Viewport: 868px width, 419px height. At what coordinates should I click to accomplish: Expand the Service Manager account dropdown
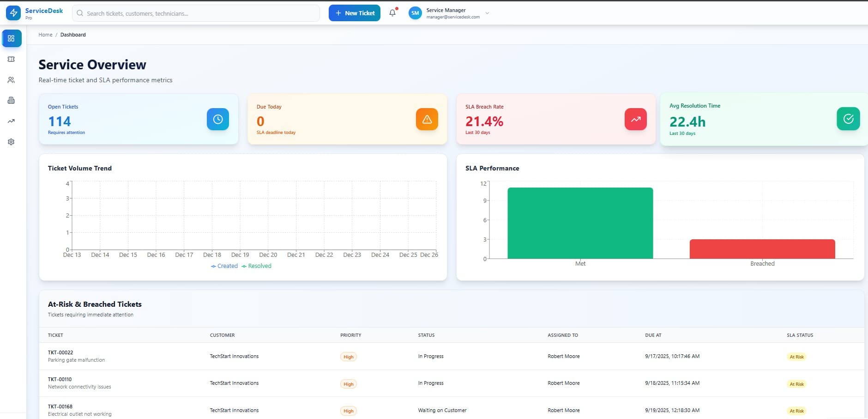coord(487,13)
